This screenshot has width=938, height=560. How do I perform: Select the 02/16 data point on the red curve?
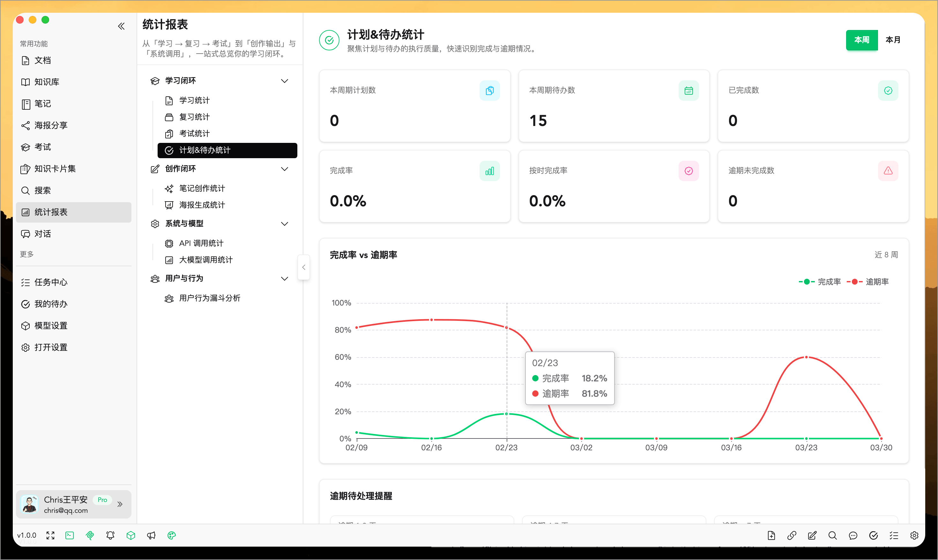[x=431, y=319]
